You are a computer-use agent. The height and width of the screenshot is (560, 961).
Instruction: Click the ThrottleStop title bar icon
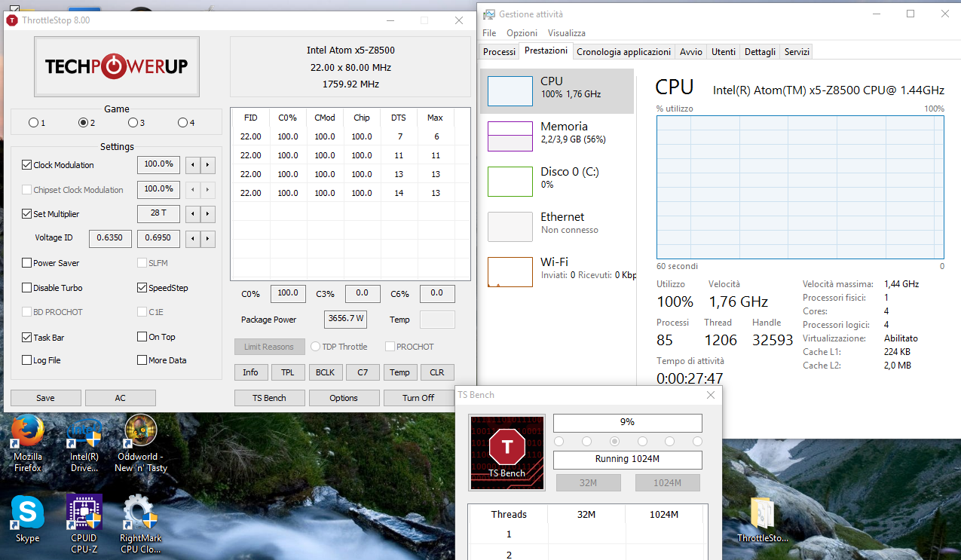(13, 20)
